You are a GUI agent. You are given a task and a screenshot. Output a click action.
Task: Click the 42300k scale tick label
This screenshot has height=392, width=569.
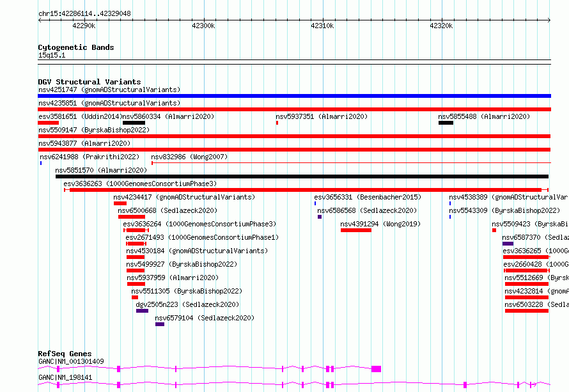pos(203,26)
